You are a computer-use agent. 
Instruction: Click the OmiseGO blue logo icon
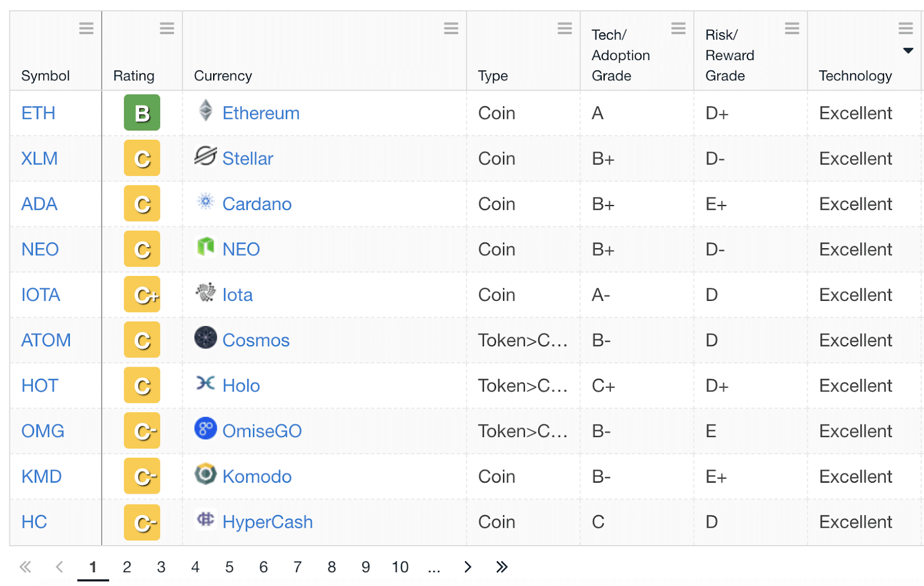(206, 428)
